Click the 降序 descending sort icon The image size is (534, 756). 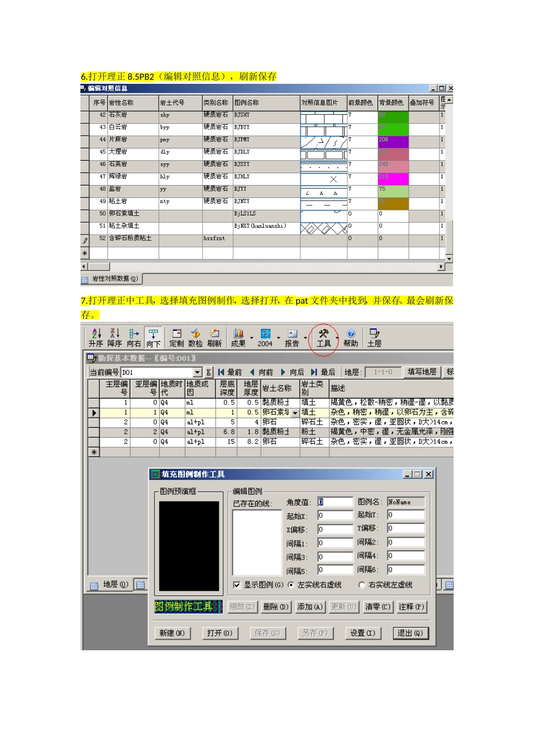click(x=115, y=334)
